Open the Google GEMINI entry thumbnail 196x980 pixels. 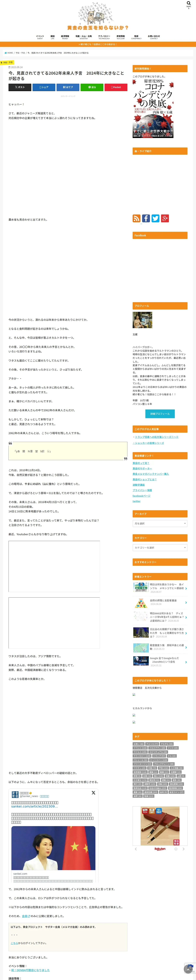(141, 661)
